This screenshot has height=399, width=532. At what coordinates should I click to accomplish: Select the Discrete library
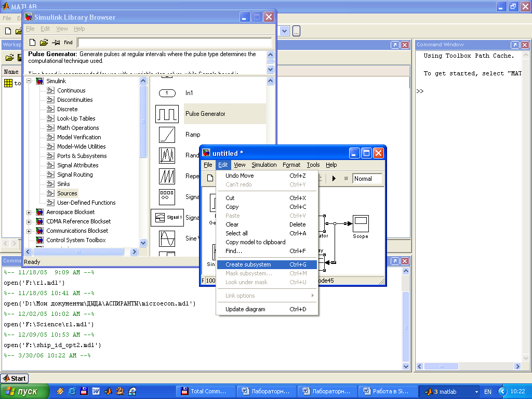[x=67, y=109]
